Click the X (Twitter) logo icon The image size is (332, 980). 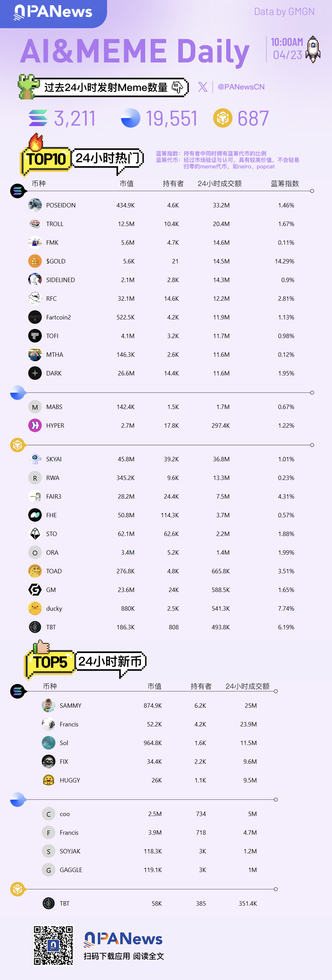203,87
